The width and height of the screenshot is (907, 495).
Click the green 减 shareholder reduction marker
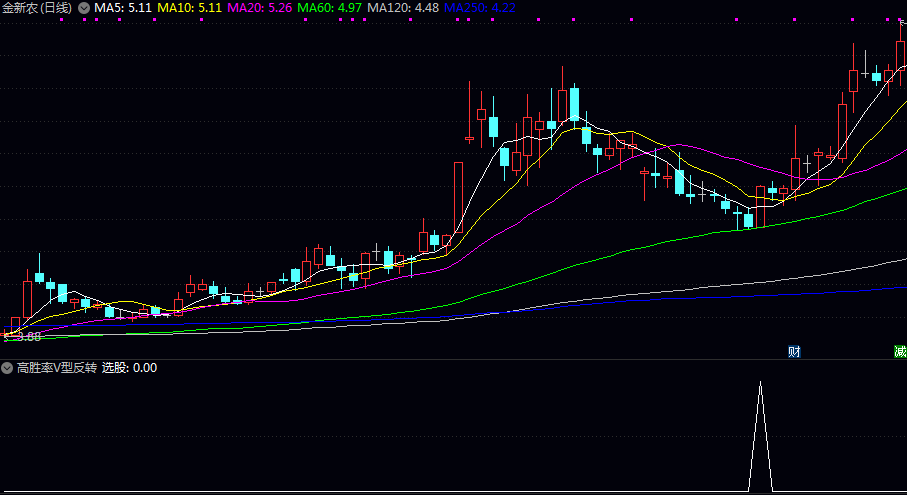coord(900,351)
